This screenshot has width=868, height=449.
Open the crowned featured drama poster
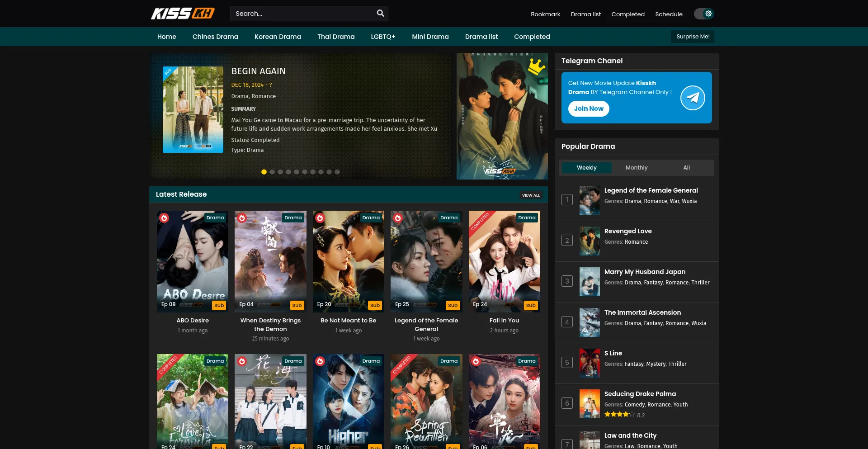tap(502, 116)
